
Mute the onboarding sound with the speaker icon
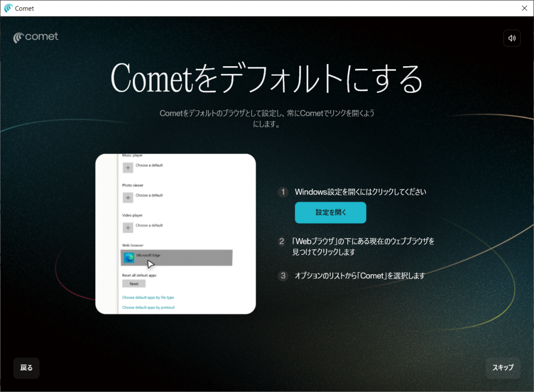(512, 38)
